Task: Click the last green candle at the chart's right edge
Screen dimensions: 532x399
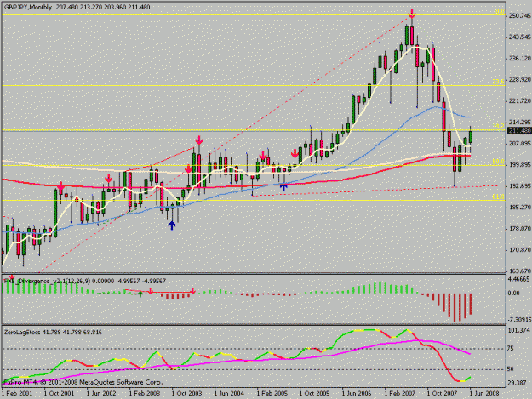Action: point(471,135)
